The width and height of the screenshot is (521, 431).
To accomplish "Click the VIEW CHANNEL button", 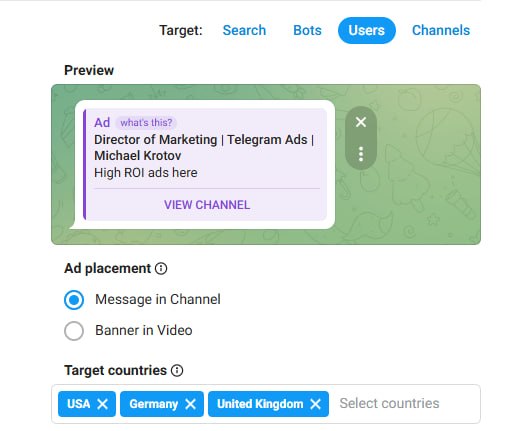I will click(207, 205).
